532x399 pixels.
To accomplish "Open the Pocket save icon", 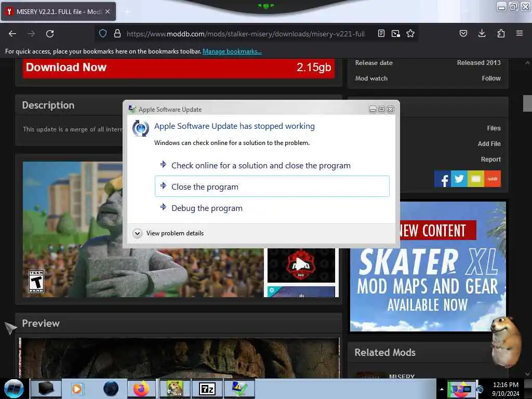I will click(463, 33).
